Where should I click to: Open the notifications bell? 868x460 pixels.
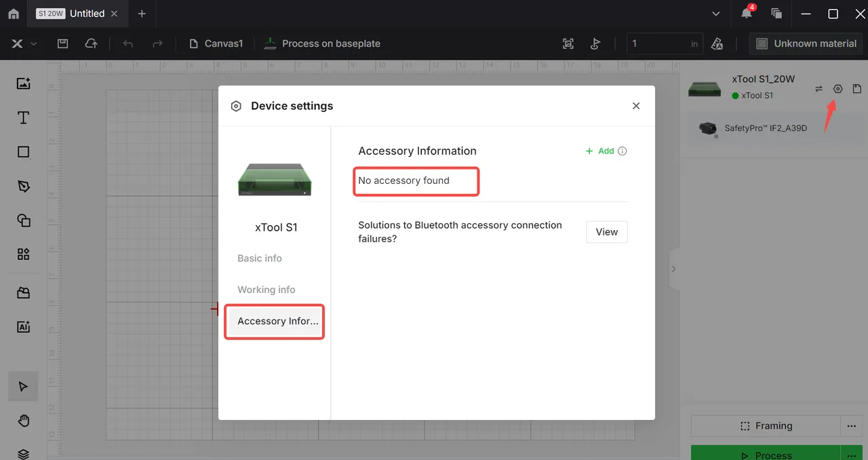coord(747,14)
